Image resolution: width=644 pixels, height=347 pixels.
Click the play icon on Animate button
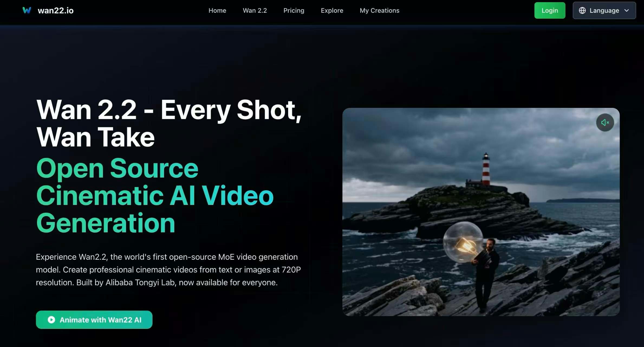point(51,320)
